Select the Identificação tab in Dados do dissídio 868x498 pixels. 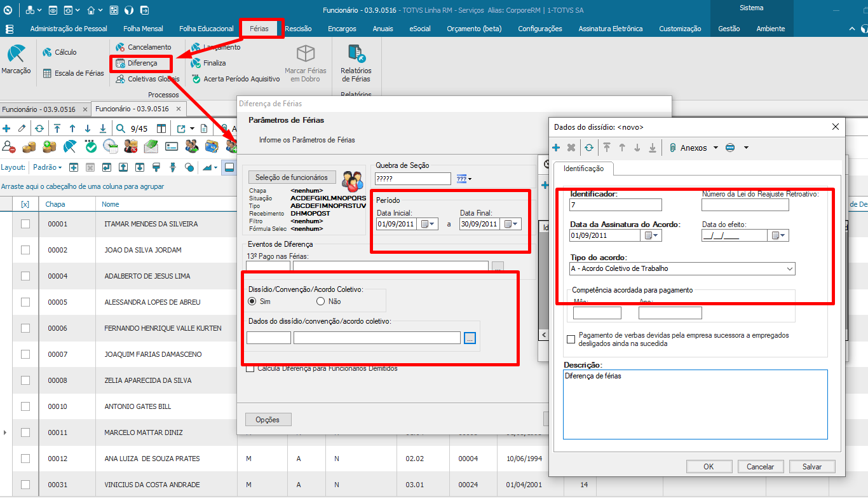pos(584,168)
